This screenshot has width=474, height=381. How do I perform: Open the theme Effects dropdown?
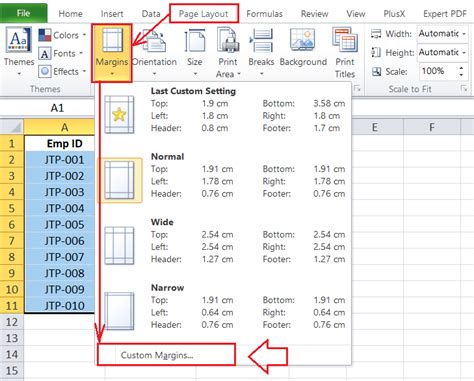pyautogui.click(x=62, y=71)
